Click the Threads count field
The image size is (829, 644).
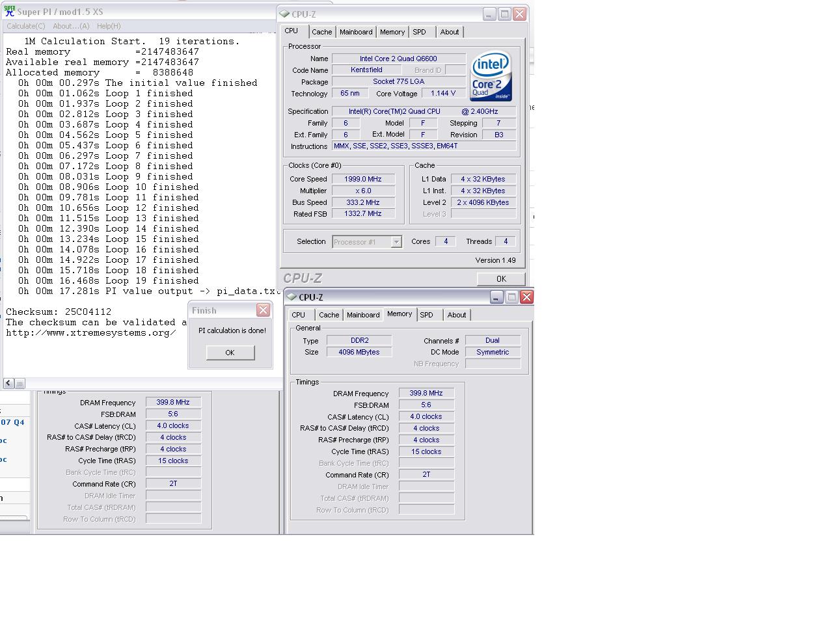click(x=506, y=241)
